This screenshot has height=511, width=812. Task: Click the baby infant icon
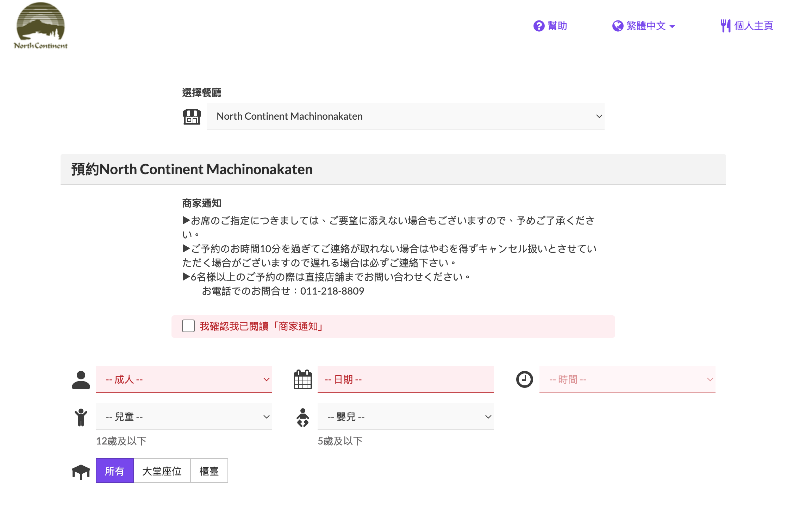point(303,417)
